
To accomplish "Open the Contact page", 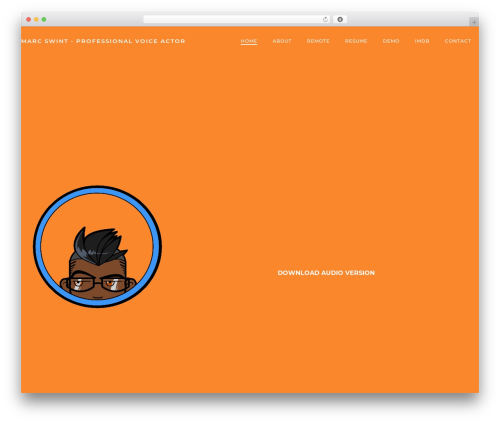I will tap(458, 41).
